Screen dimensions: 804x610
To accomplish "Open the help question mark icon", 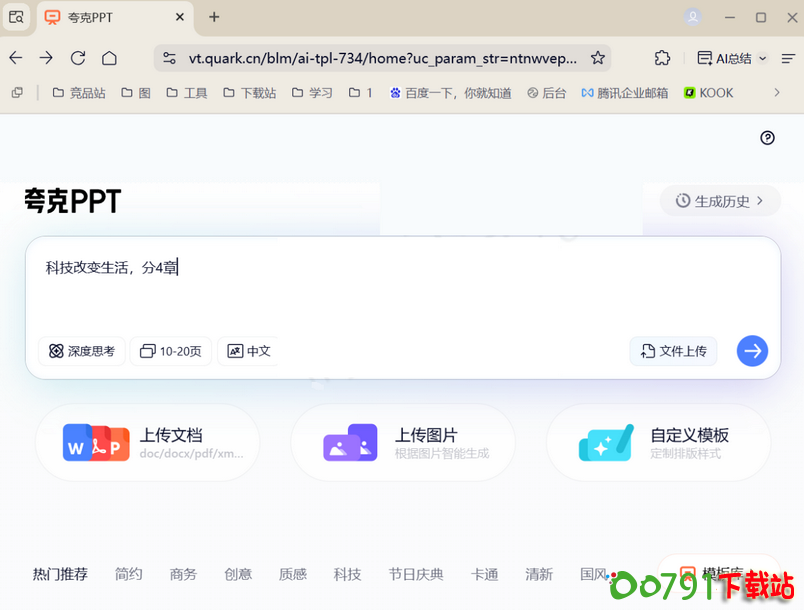I will pyautogui.click(x=767, y=138).
